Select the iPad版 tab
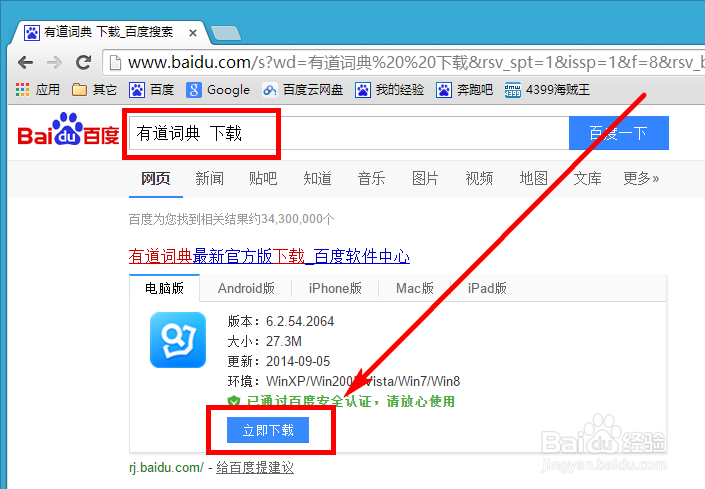 [x=487, y=288]
